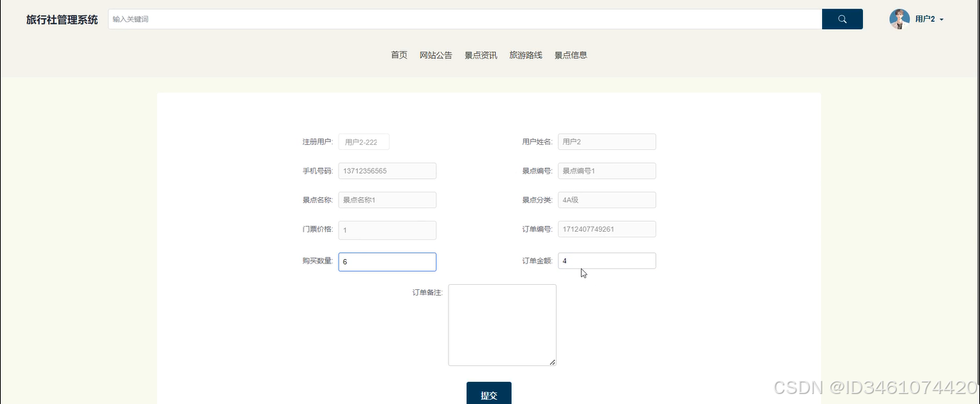Click the 订单编号 field
Viewport: 980px width, 404px height.
pyautogui.click(x=607, y=229)
